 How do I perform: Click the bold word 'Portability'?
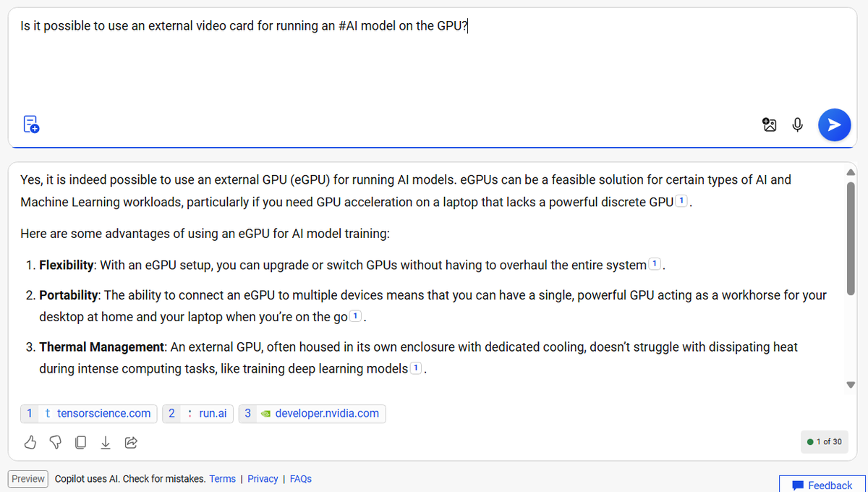point(69,295)
